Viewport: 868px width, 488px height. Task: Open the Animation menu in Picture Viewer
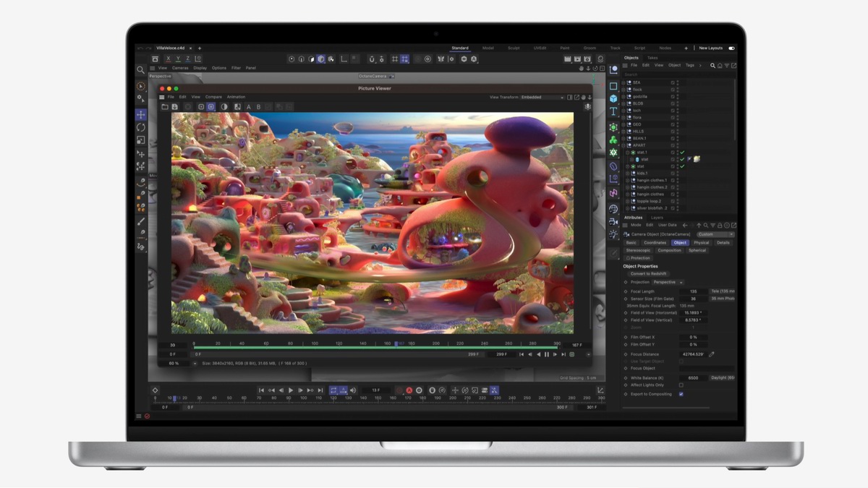pyautogui.click(x=236, y=96)
